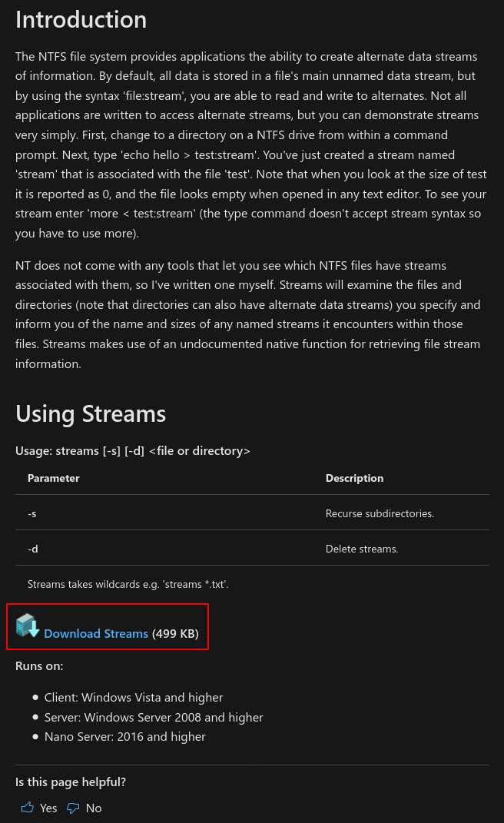The width and height of the screenshot is (504, 823).
Task: Click the Usage syntax line
Action: pyautogui.click(x=133, y=451)
